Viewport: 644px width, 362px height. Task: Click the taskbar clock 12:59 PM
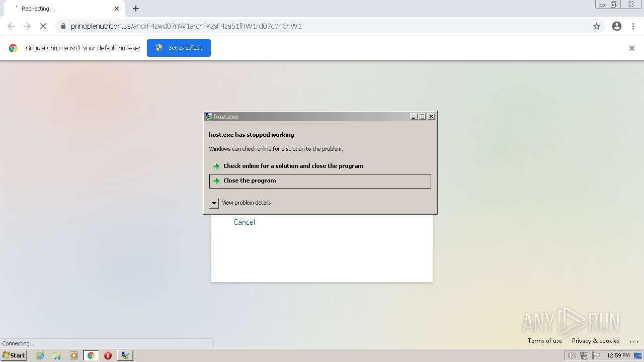click(x=618, y=355)
